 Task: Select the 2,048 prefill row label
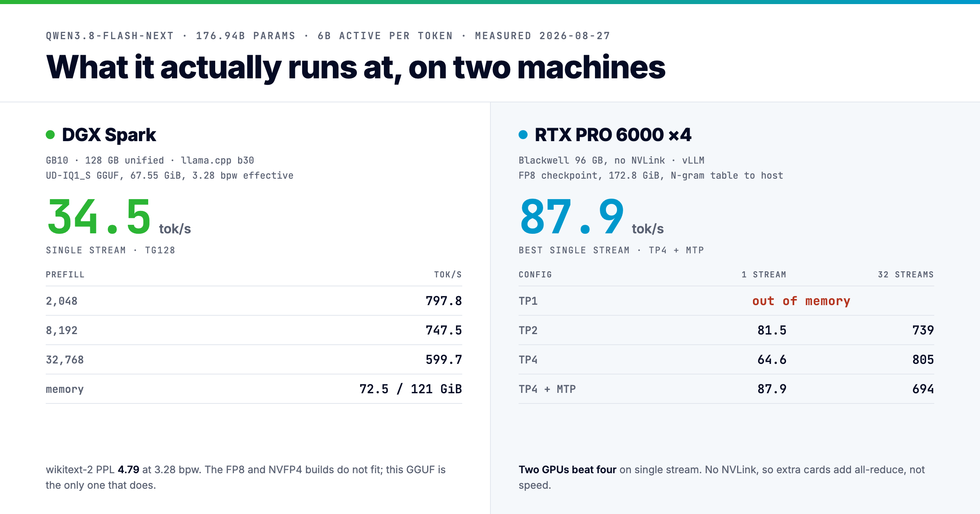click(x=62, y=301)
